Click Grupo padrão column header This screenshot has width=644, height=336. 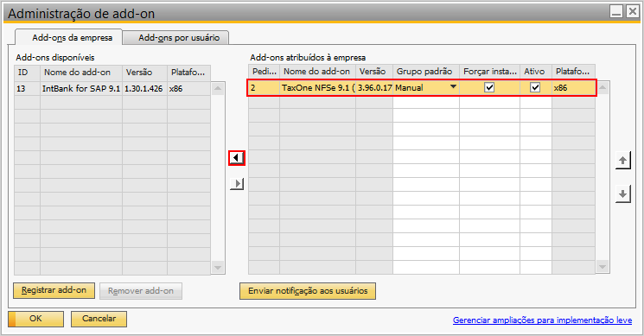[x=426, y=72]
